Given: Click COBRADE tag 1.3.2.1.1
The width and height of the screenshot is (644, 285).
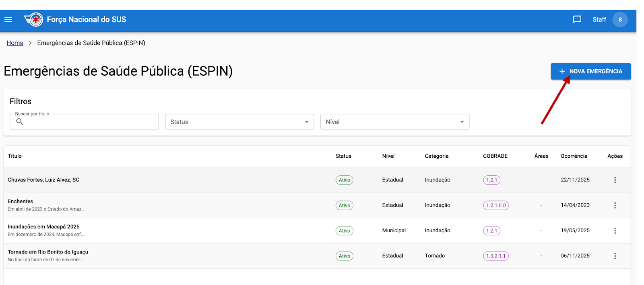Looking at the screenshot, I should (495, 256).
